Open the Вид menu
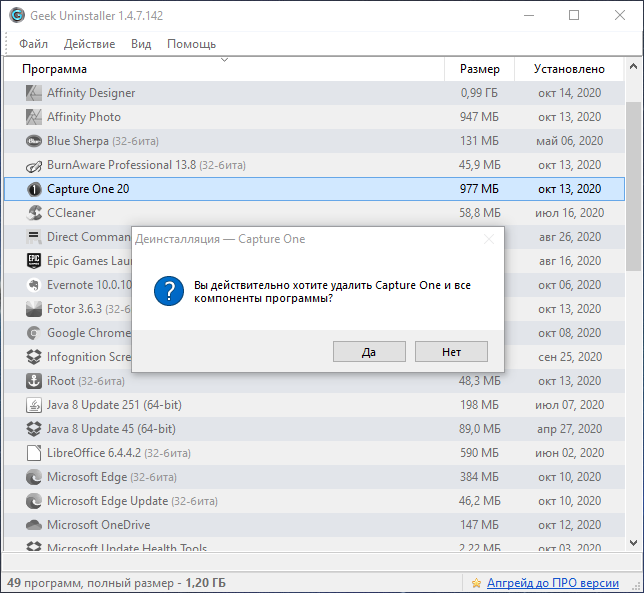This screenshot has width=644, height=593. tap(141, 44)
